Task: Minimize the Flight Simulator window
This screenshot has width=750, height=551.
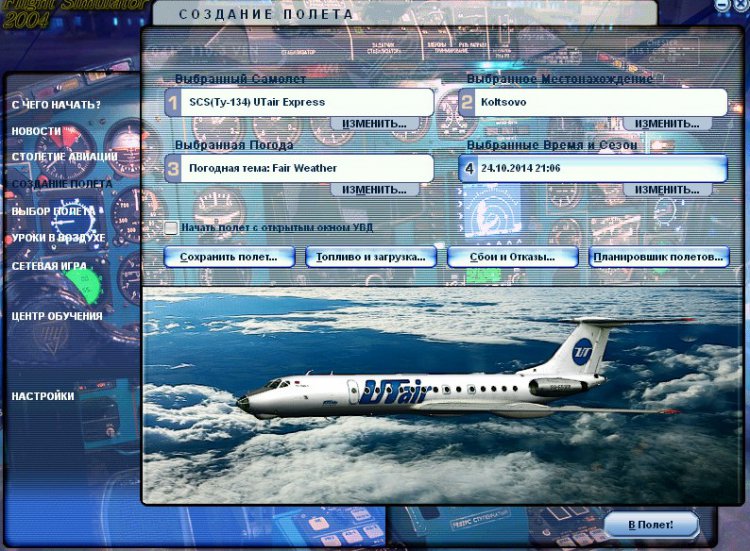Action: 723,6
